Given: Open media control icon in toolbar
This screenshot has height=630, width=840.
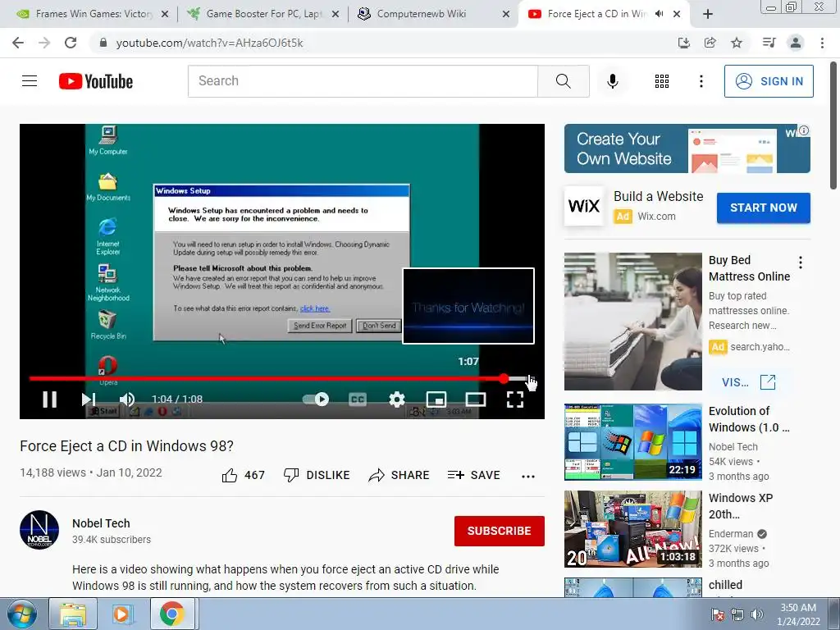Looking at the screenshot, I should pyautogui.click(x=769, y=43).
